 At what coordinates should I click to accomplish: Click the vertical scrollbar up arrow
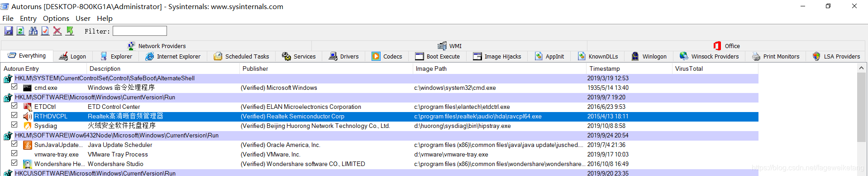point(861,68)
